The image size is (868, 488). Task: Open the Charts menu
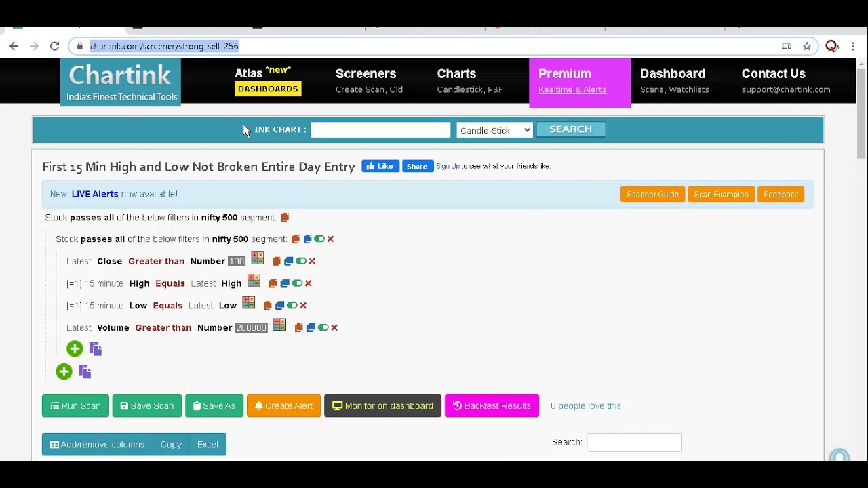pos(469,81)
